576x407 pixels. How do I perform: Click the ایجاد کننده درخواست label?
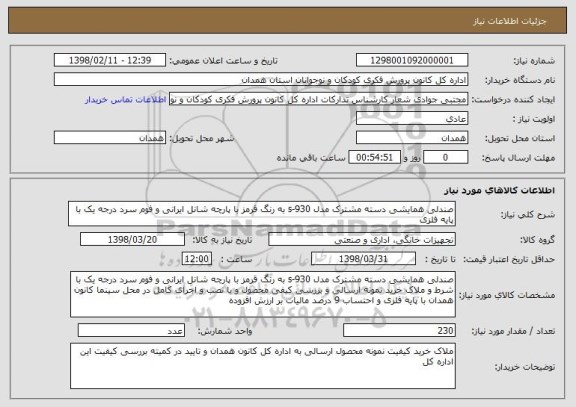pyautogui.click(x=513, y=100)
